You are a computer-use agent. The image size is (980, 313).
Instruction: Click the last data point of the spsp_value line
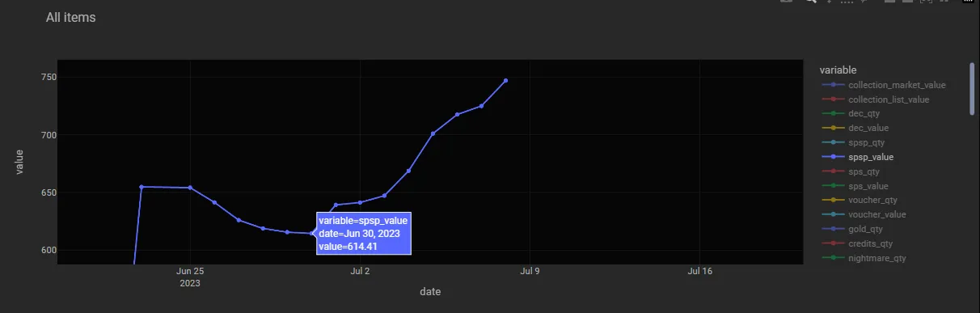pos(505,81)
